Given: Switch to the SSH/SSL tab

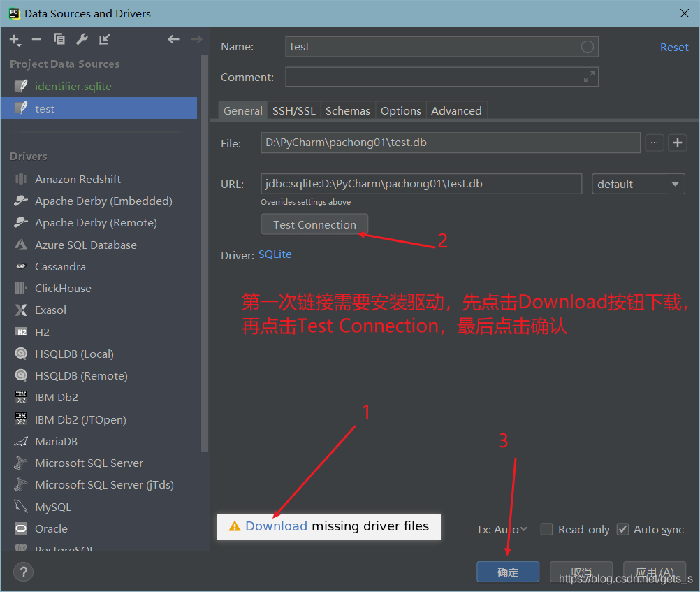Looking at the screenshot, I should (293, 111).
